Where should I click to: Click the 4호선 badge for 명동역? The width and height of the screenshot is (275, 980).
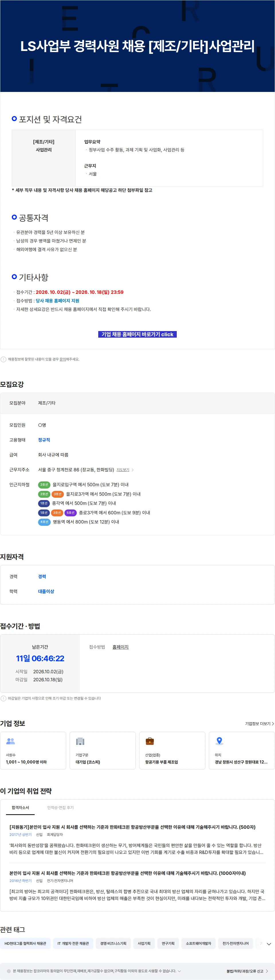tap(44, 522)
